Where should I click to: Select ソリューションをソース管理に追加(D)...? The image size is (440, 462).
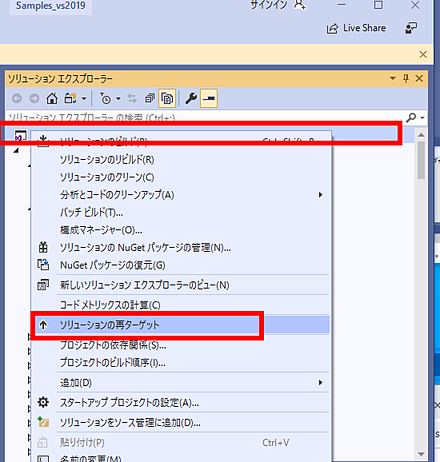coord(182,423)
